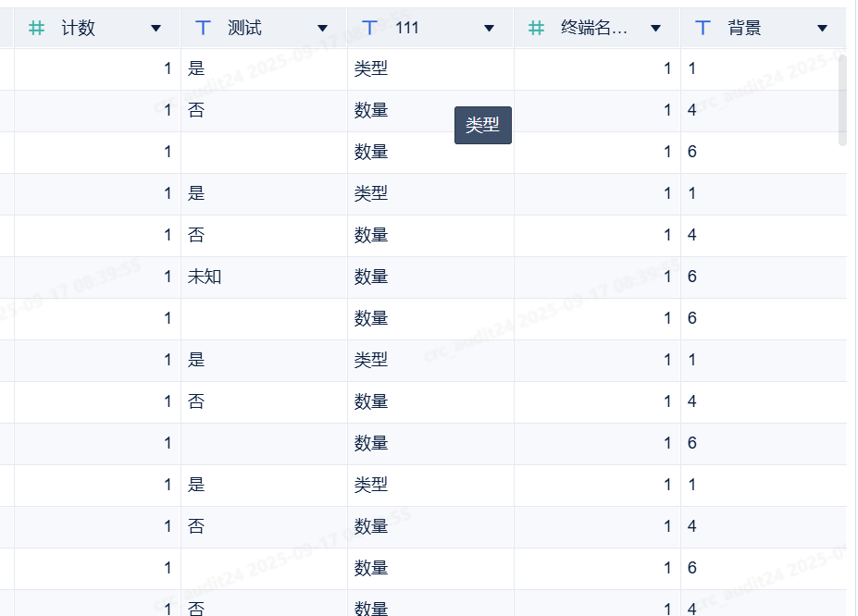858x616 pixels.
Task: Select the 计数 column header label
Action: pos(79,29)
